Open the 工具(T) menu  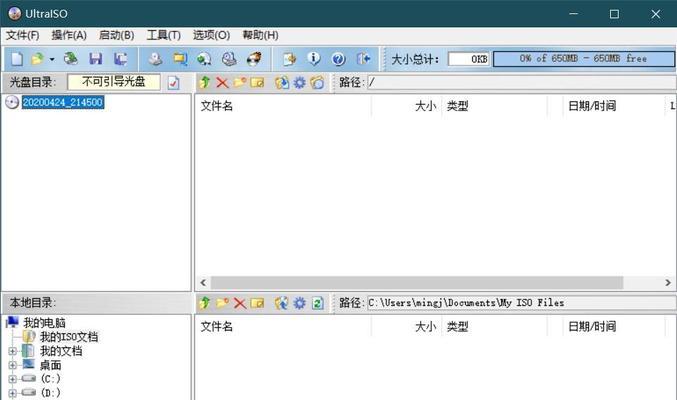pos(164,35)
